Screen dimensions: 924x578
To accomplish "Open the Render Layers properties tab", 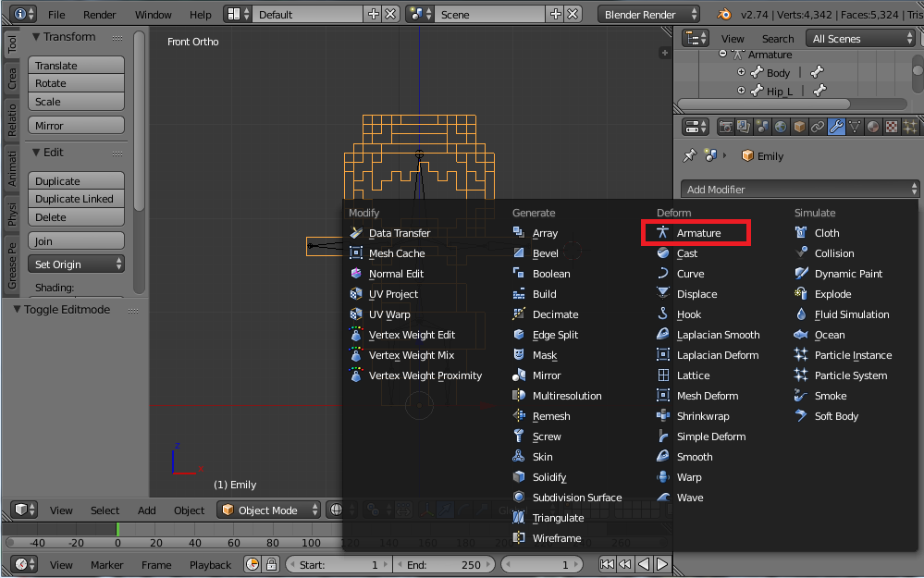I will coord(744,127).
